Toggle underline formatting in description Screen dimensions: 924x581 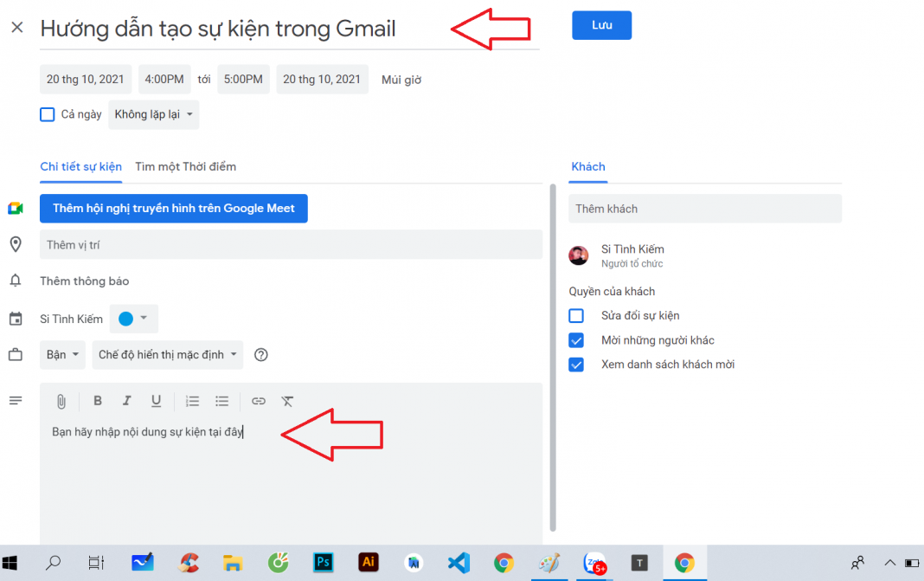(156, 401)
